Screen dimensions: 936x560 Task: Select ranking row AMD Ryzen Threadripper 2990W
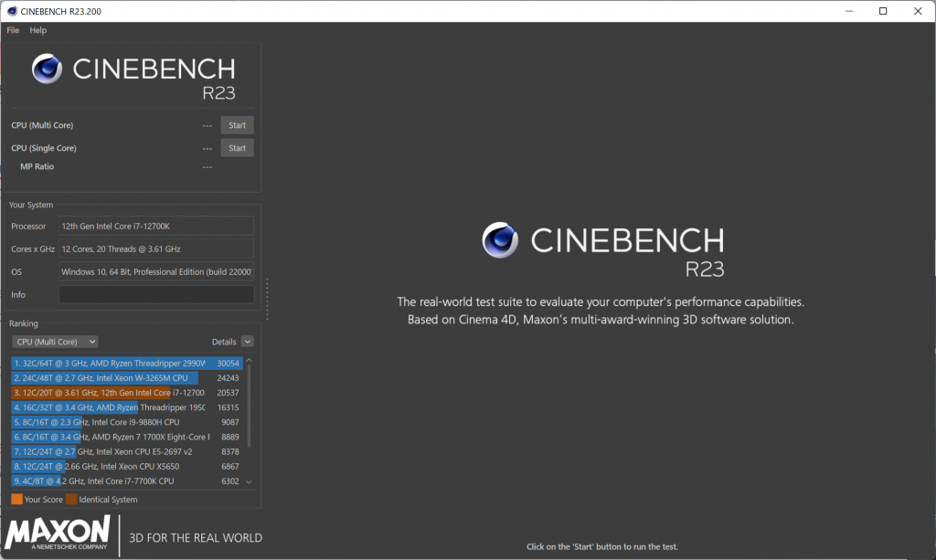126,364
